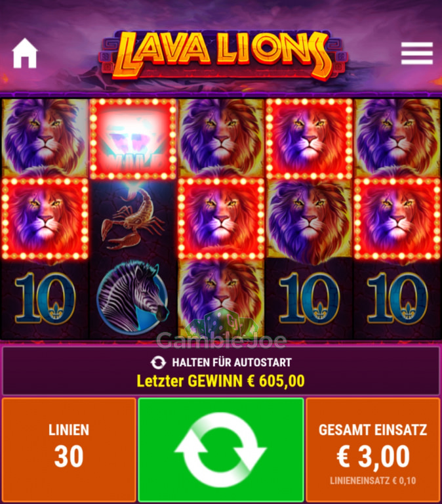Screen dimensions: 442x504
Task: Click the zebra symbol
Action: (133, 299)
